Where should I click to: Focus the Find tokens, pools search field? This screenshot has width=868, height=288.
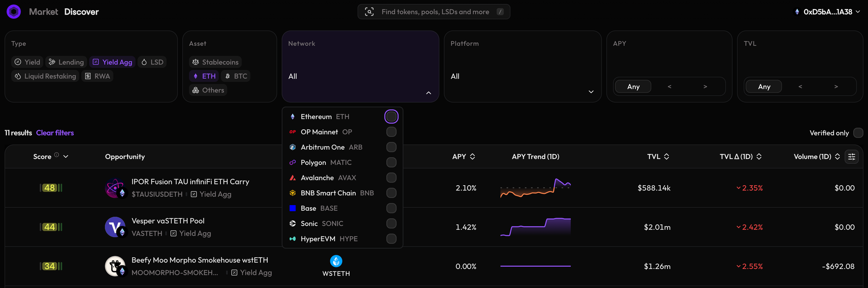pyautogui.click(x=434, y=12)
